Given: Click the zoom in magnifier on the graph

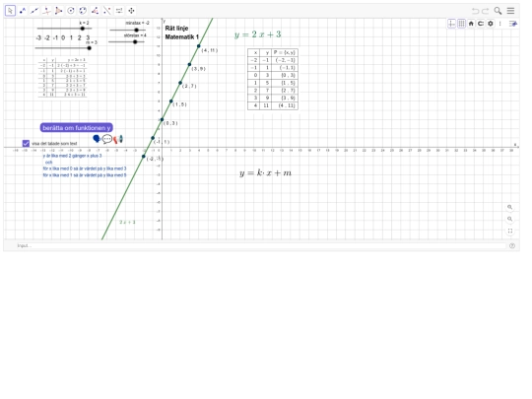Looking at the screenshot, I should (510, 207).
